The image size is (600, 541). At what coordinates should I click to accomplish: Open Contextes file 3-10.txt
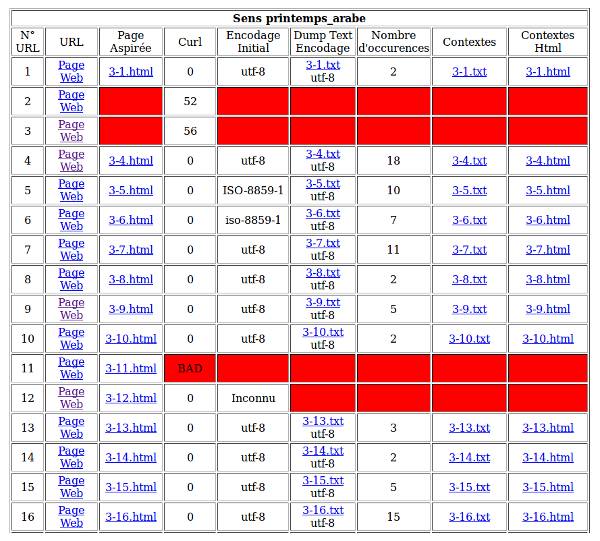(x=470, y=339)
